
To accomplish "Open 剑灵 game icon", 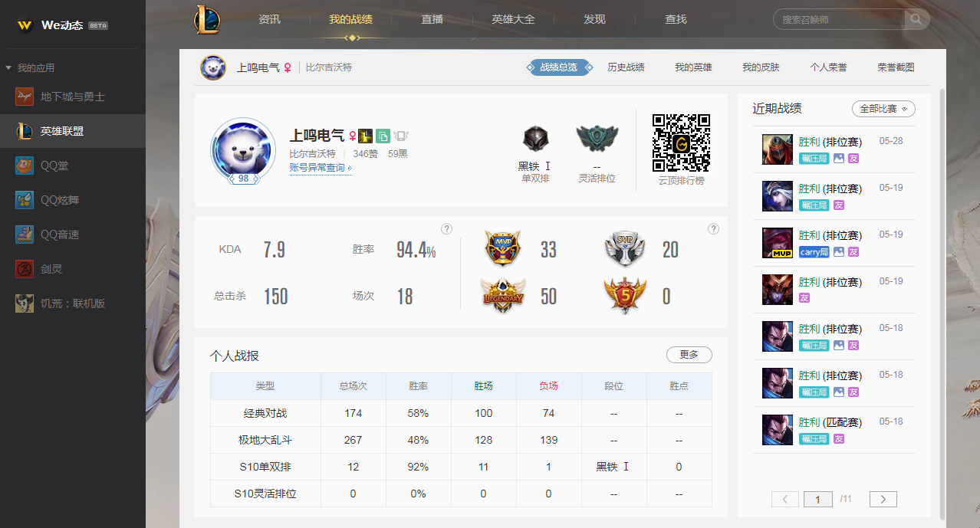I will click(x=25, y=269).
